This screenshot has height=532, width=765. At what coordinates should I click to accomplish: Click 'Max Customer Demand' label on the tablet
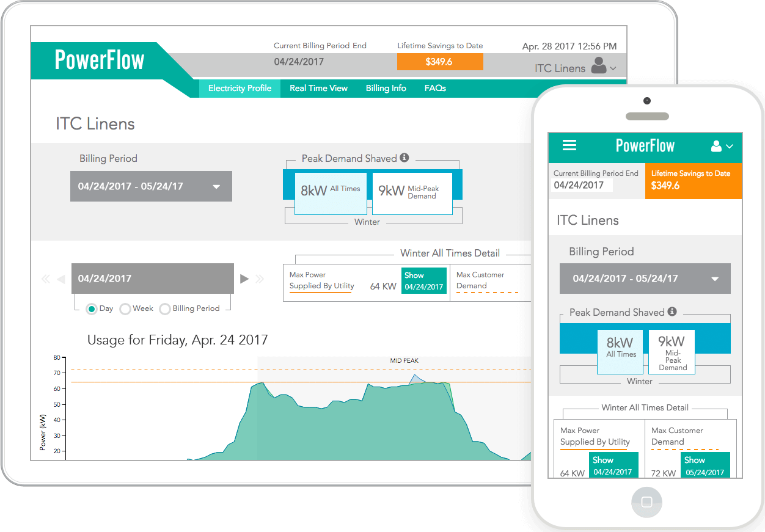point(480,280)
